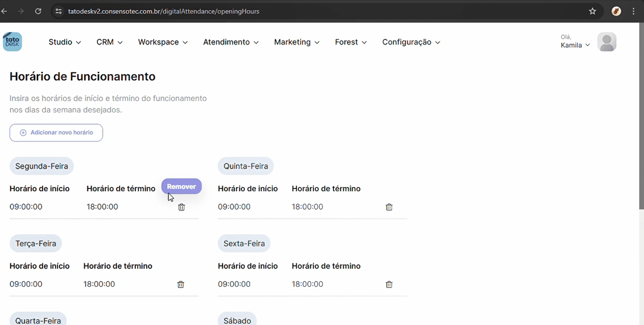Bookmark this page with the star icon

(x=592, y=11)
